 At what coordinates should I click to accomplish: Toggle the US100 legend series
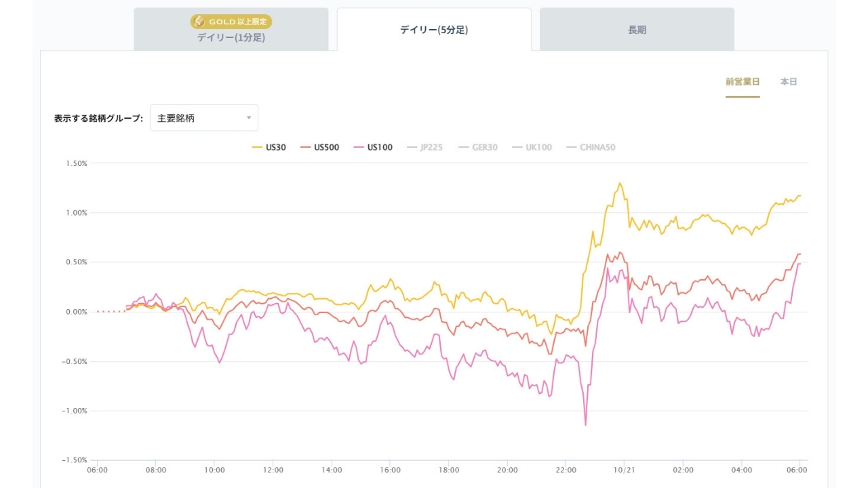click(373, 147)
